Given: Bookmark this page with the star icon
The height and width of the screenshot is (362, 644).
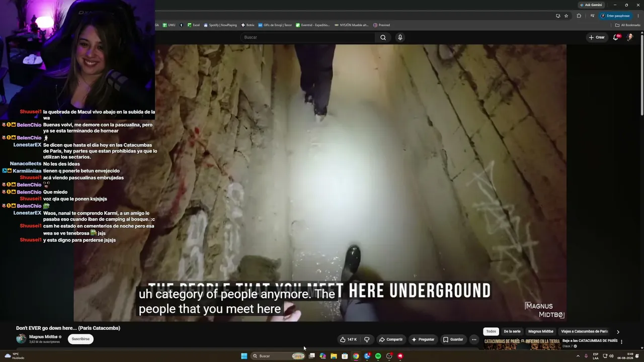Looking at the screenshot, I should click(x=566, y=16).
